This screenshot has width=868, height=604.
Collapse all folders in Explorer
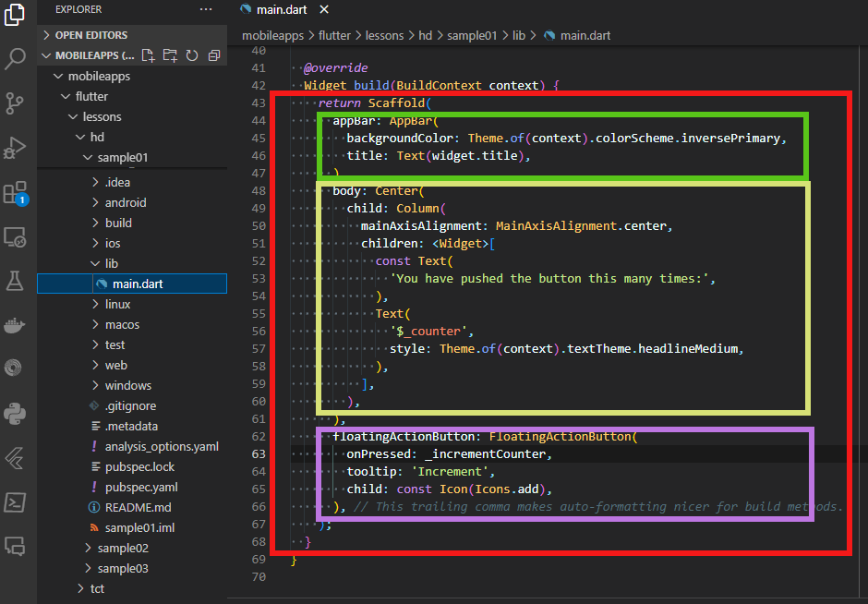tap(213, 55)
